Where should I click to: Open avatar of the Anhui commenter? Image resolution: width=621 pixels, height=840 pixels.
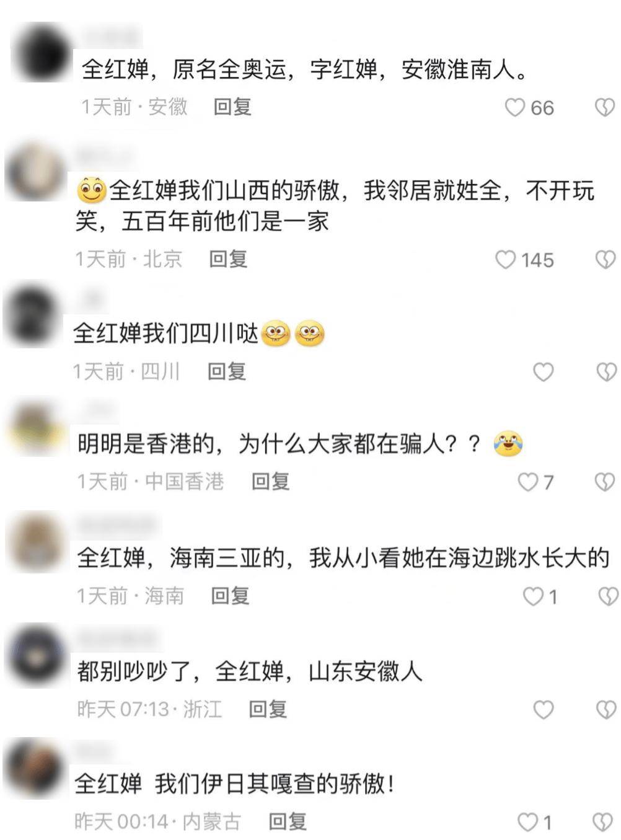(x=42, y=52)
